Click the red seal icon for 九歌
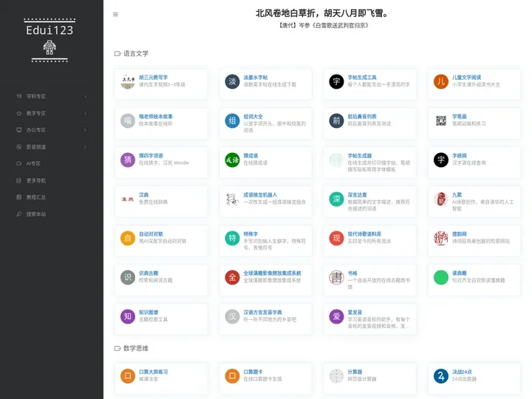The width and height of the screenshot is (532, 399). click(x=440, y=199)
